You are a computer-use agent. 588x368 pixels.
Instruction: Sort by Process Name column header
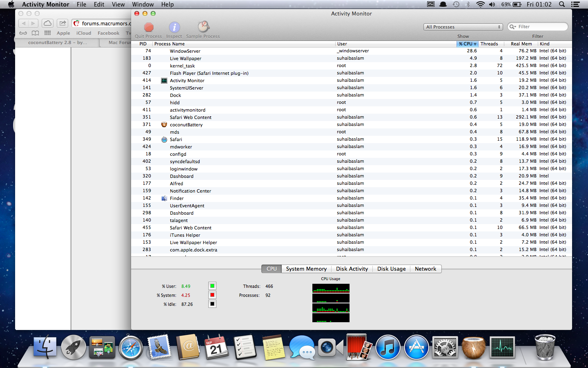point(244,44)
